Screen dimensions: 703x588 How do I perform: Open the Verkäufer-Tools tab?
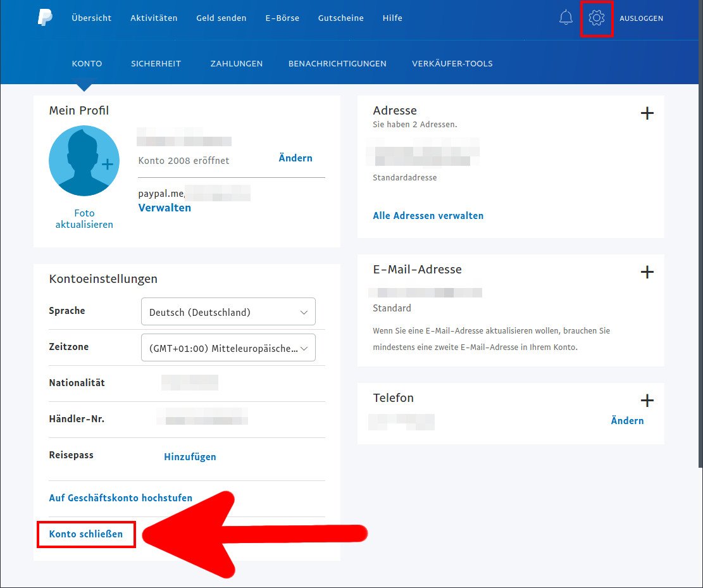(452, 63)
